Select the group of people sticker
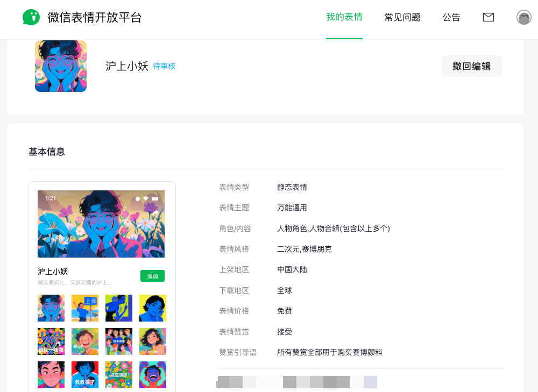538x392 pixels. (x=119, y=341)
